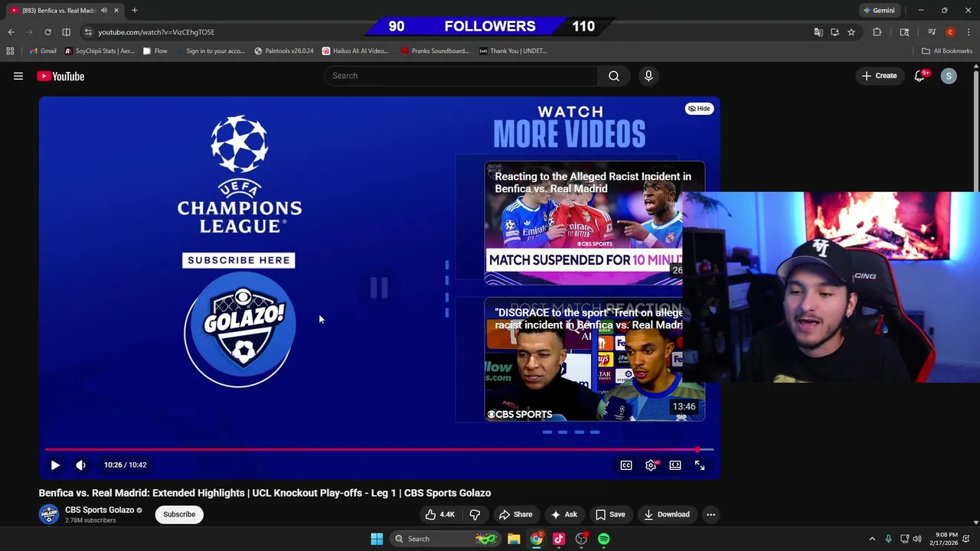
Task: Show hidden system tray icons
Action: [x=872, y=539]
